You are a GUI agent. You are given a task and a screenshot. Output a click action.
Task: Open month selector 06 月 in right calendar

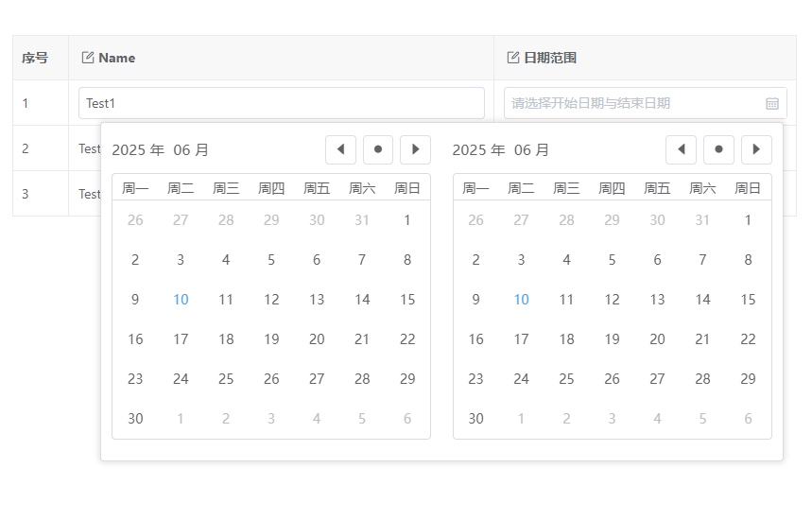531,150
